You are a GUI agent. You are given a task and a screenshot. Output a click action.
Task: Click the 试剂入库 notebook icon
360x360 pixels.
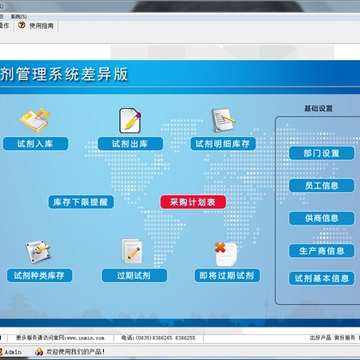[x=35, y=120]
